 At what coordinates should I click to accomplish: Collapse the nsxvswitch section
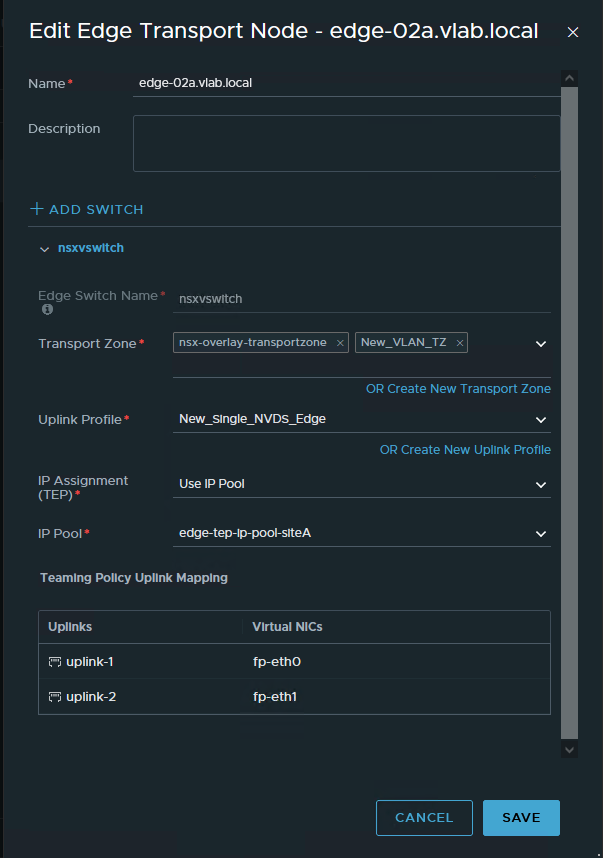(44, 247)
